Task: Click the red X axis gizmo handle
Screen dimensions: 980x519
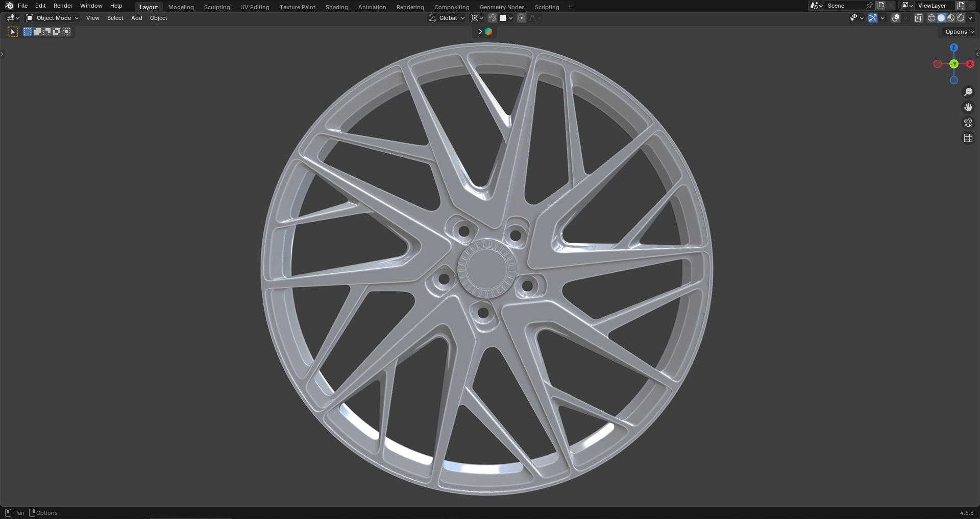Action: [x=970, y=64]
